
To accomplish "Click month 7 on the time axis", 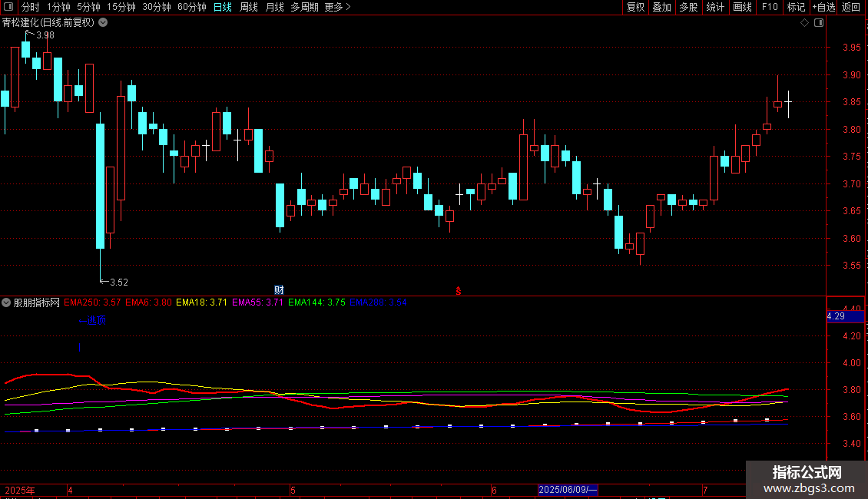I will tap(705, 490).
